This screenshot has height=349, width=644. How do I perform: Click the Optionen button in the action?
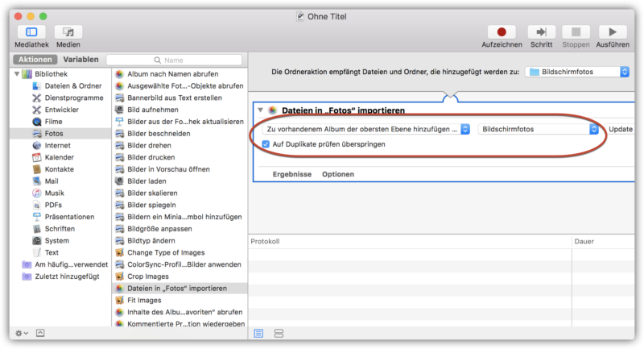point(338,174)
